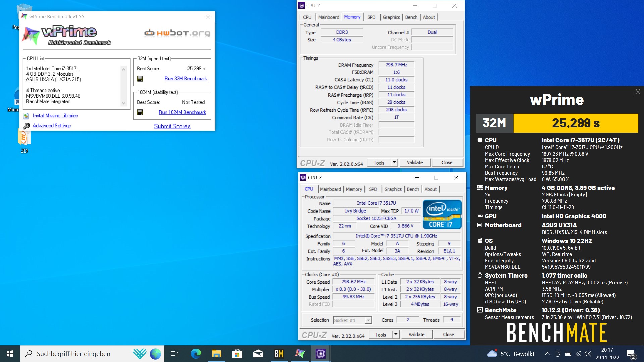
Task: Click the HWBOT.org logo in wPrime
Action: pyautogui.click(x=177, y=33)
